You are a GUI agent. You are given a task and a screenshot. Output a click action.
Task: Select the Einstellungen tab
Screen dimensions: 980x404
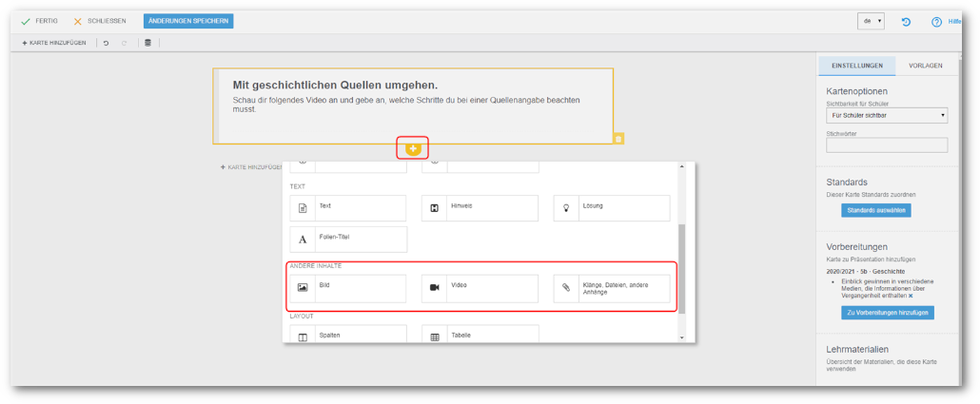856,66
